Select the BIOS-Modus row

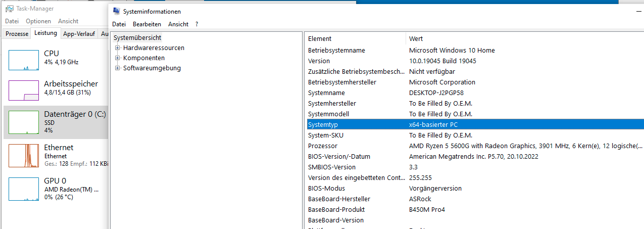(x=475, y=188)
